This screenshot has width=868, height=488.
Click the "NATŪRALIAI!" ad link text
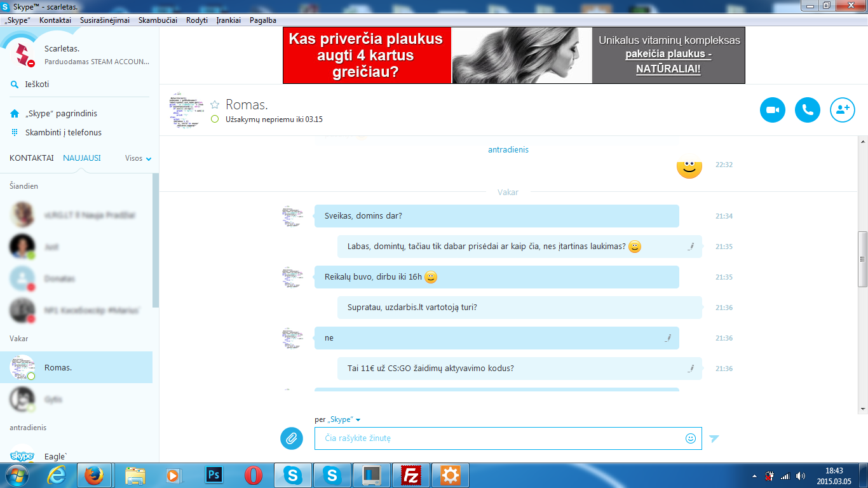668,69
